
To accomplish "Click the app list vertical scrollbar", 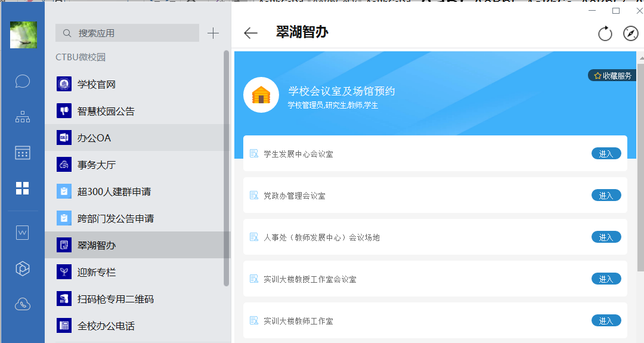I will pos(227,167).
